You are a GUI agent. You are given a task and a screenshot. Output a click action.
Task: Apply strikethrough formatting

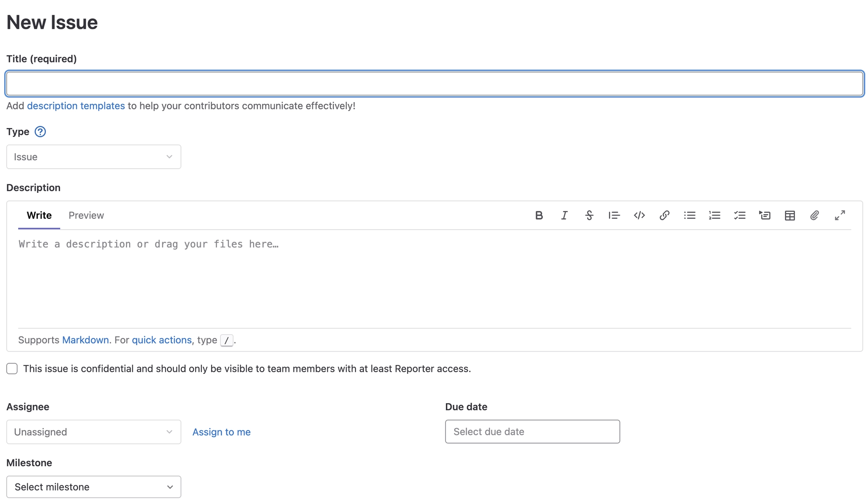click(x=589, y=215)
